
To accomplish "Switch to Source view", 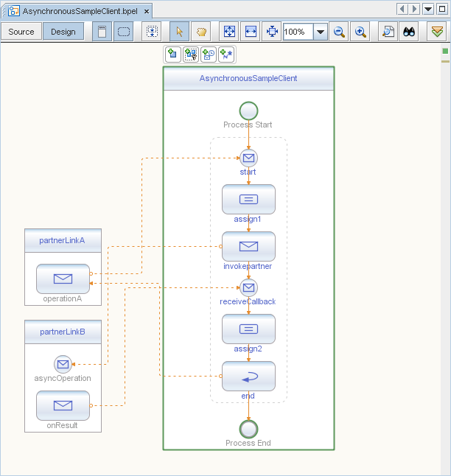I will [21, 32].
